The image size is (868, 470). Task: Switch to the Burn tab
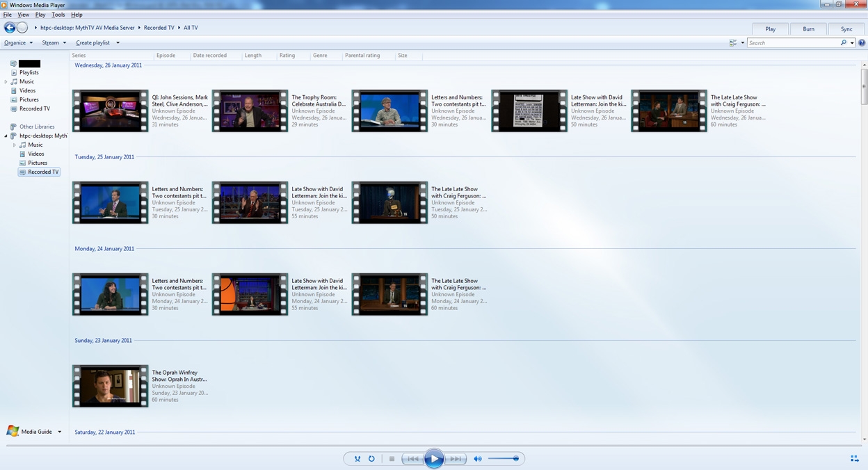[x=809, y=29]
